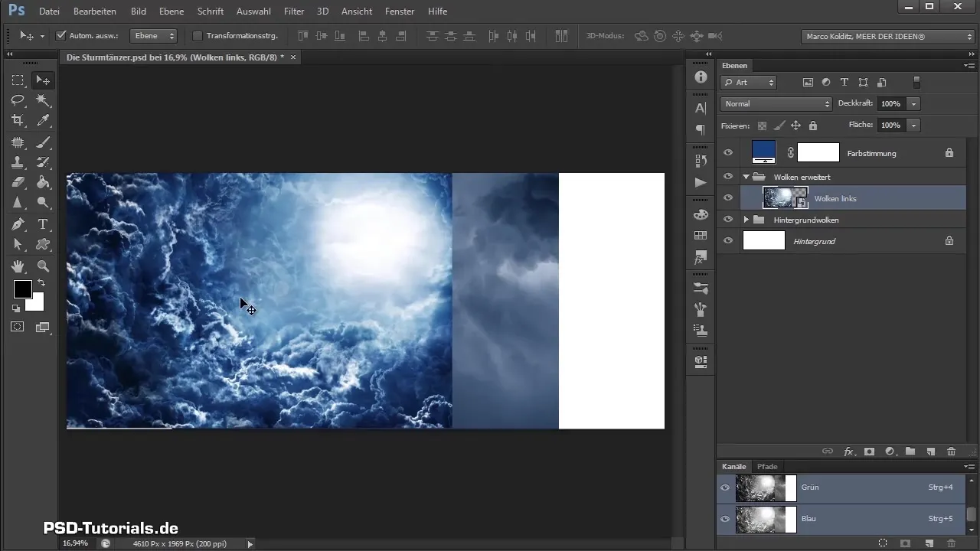The image size is (980, 551).
Task: Create new group in Ebenen panel
Action: pos(910,452)
